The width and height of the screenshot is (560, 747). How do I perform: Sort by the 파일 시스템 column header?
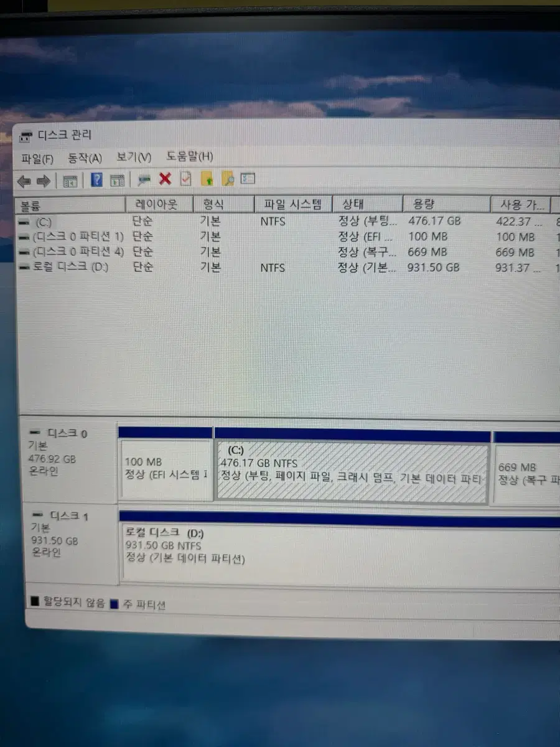coord(293,204)
